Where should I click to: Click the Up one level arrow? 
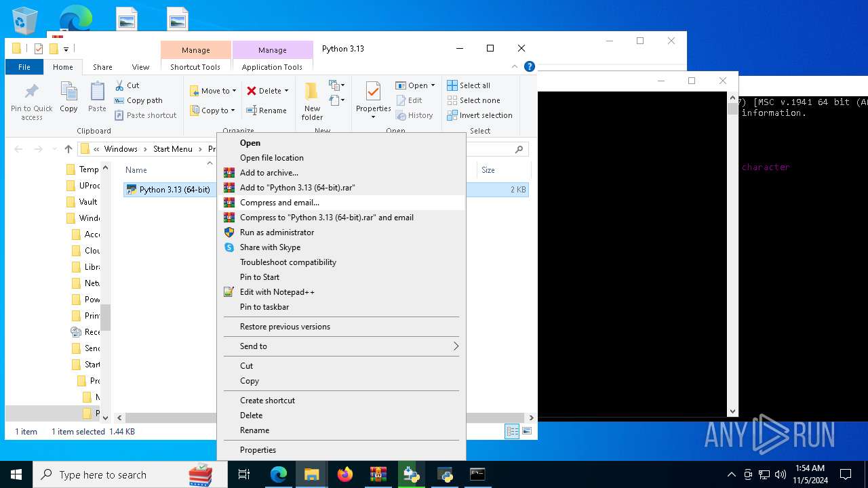coord(68,149)
